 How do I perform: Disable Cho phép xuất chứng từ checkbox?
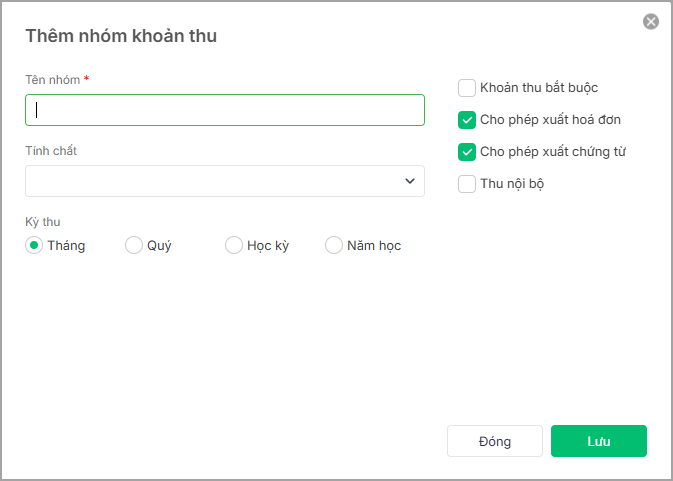[x=467, y=152]
